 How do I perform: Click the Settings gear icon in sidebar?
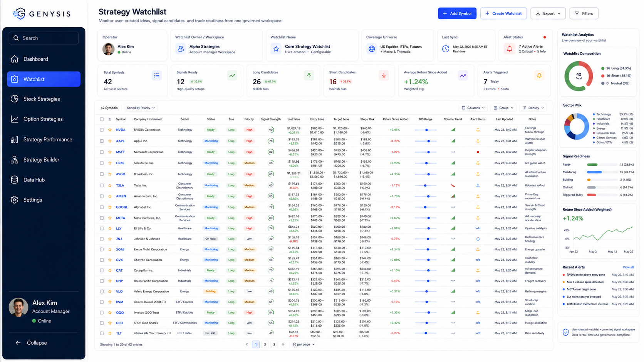[x=15, y=200]
